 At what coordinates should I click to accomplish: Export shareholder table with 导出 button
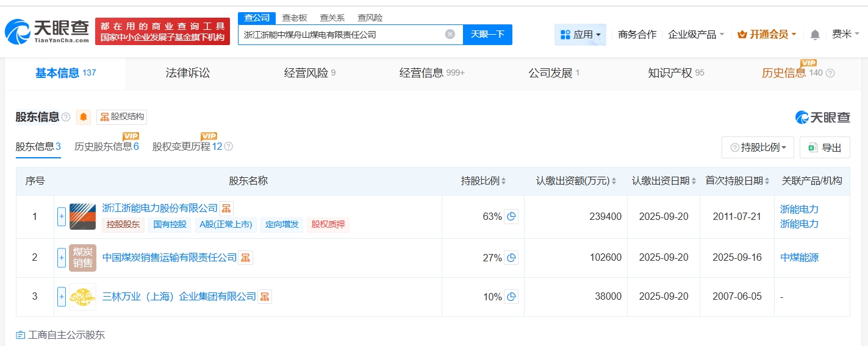click(x=825, y=147)
